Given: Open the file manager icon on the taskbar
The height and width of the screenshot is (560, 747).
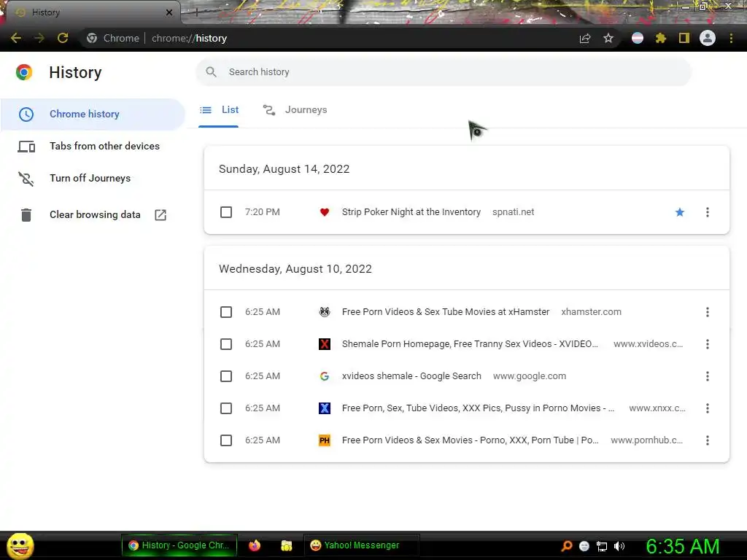Looking at the screenshot, I should [286, 545].
